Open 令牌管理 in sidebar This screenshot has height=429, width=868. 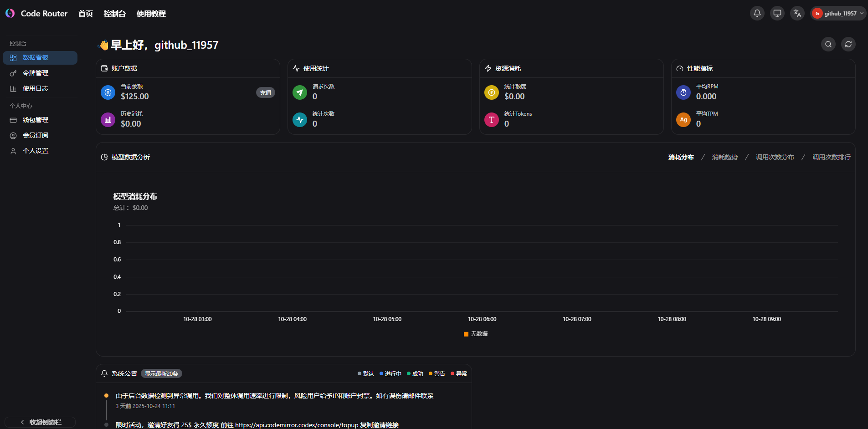(40, 73)
